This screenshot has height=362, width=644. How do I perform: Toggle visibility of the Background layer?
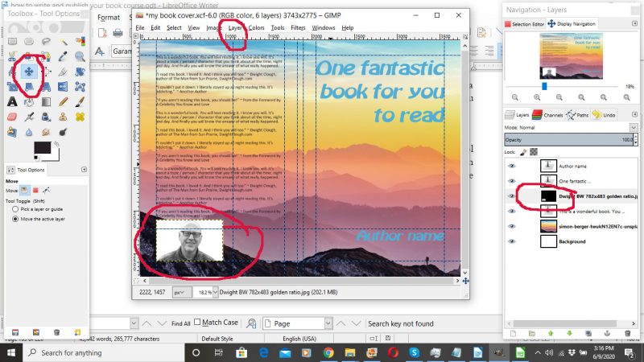pos(512,241)
